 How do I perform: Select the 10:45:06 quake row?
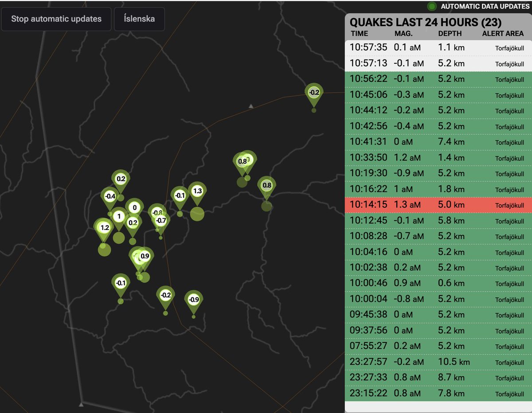point(438,95)
